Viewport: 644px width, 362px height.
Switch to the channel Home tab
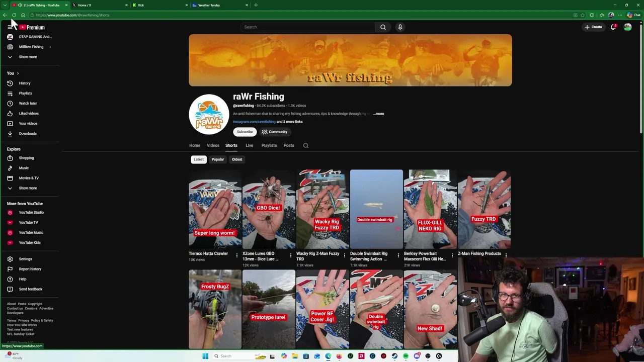click(195, 145)
